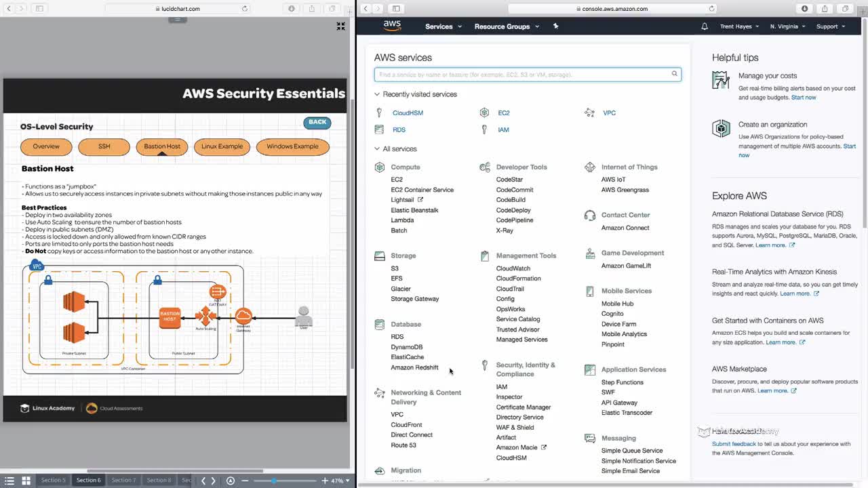Collapse the All services section

click(395, 149)
